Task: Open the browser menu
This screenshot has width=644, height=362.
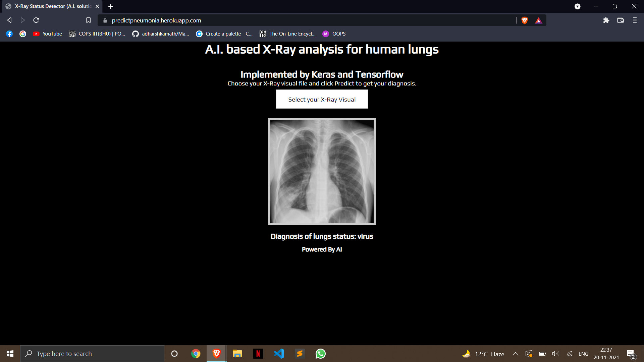Action: pos(634,20)
